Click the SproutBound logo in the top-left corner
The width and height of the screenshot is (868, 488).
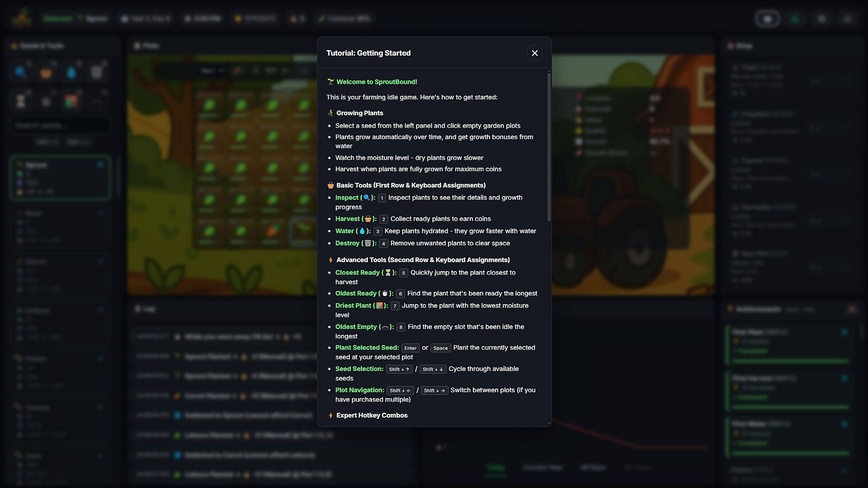[x=22, y=19]
